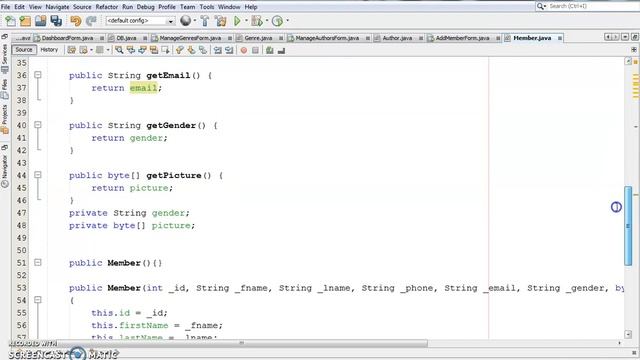Click the Stop Macro Recording square icon
The image size is (640, 360).
click(255, 50)
